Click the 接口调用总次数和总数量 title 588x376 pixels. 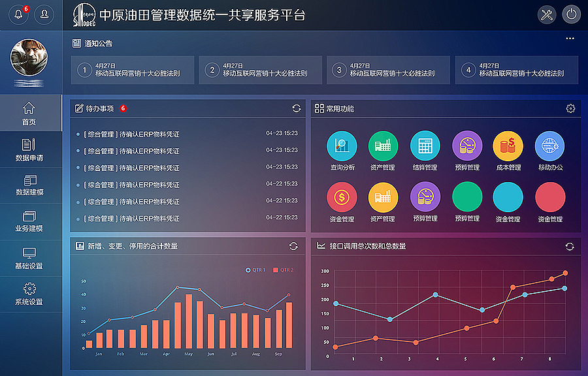(x=367, y=246)
